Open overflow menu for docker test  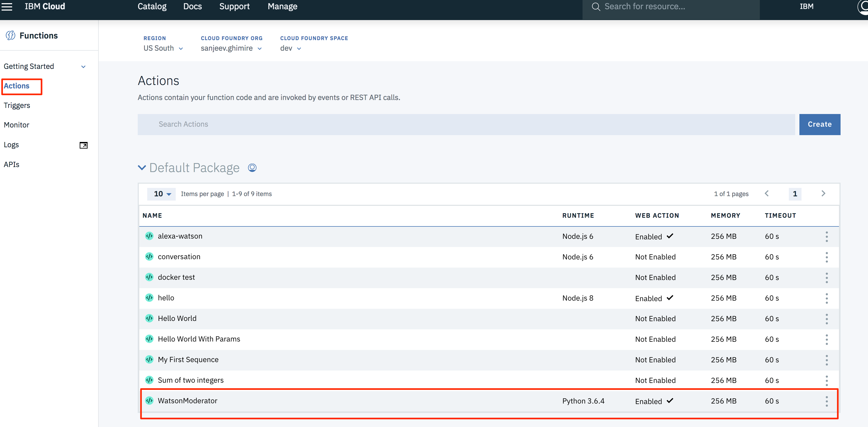826,278
